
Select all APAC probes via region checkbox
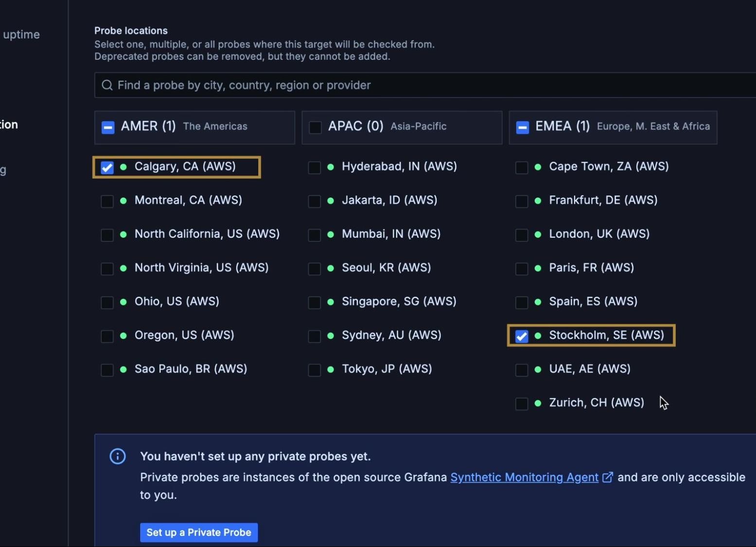[x=315, y=127]
